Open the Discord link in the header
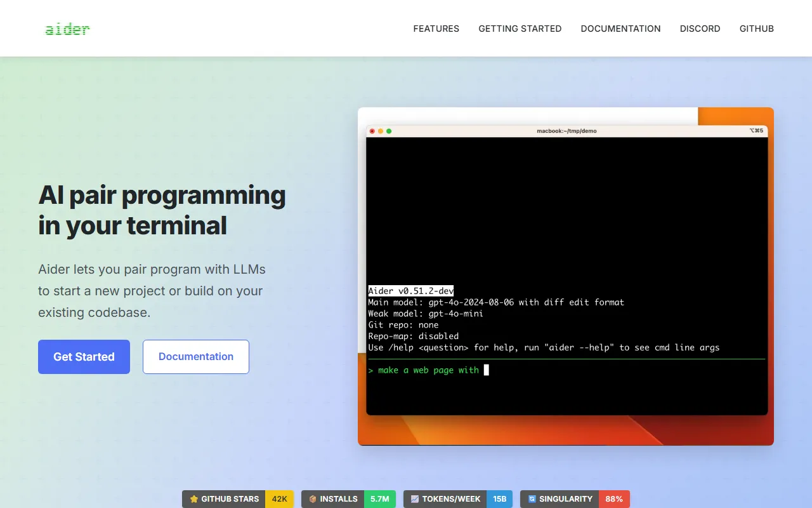Screen dimensions: 812x508 (x=700, y=29)
